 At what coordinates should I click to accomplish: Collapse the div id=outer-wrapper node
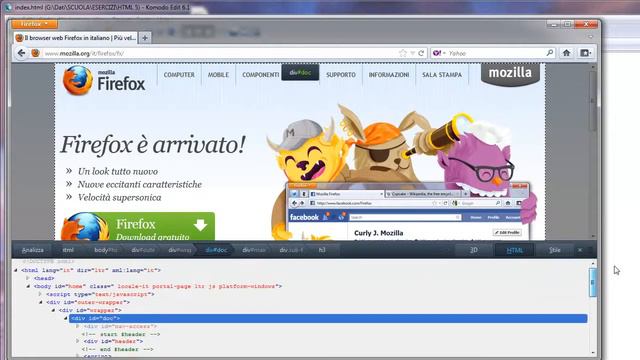pyautogui.click(x=41, y=302)
